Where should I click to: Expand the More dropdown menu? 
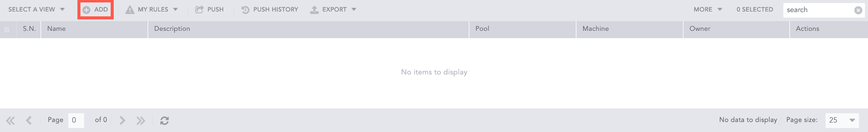point(708,9)
